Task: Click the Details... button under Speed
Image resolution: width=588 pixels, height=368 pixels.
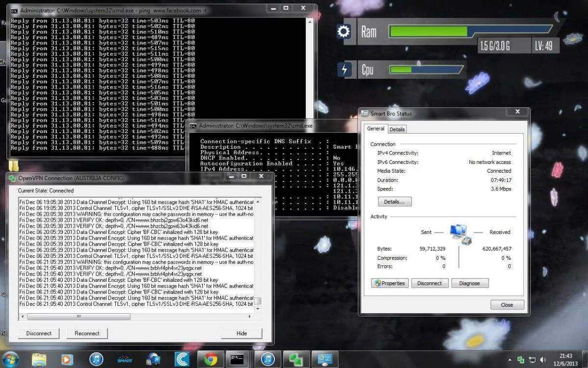Action: [394, 202]
